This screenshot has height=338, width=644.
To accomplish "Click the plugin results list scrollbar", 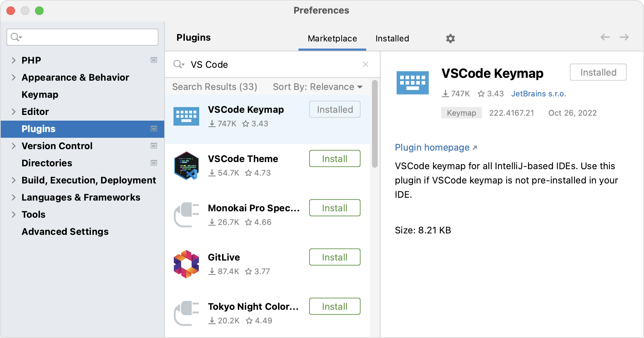I will [x=374, y=124].
